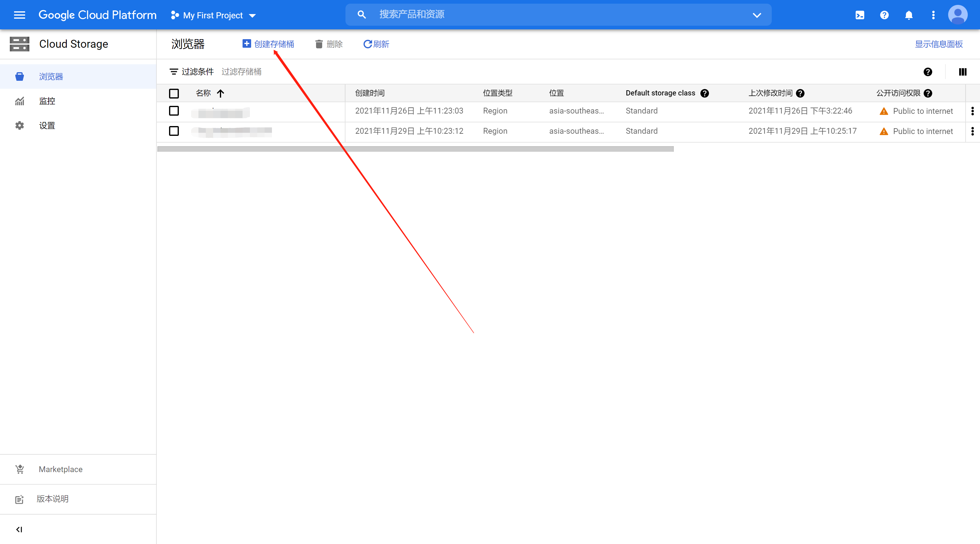Open the Cloud Storage 监控 sidebar icon
Screen dimensions: 980x544
coord(19,101)
